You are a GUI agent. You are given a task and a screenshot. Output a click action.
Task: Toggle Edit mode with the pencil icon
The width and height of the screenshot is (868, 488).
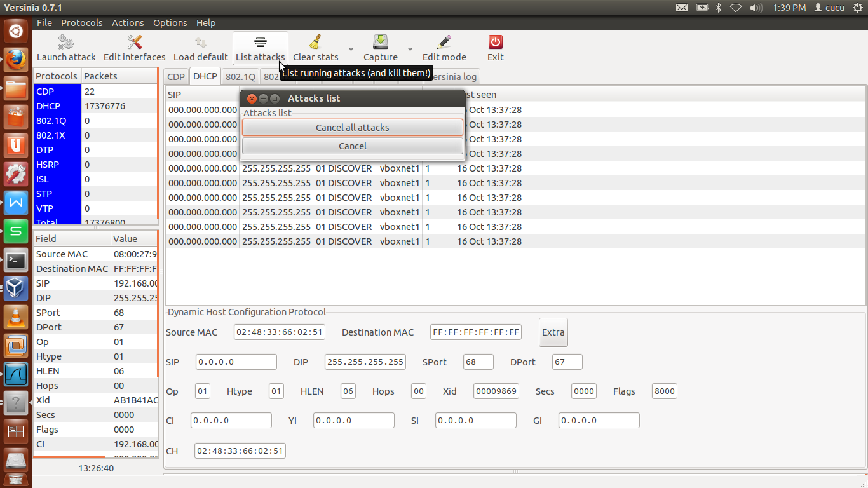pos(444,42)
